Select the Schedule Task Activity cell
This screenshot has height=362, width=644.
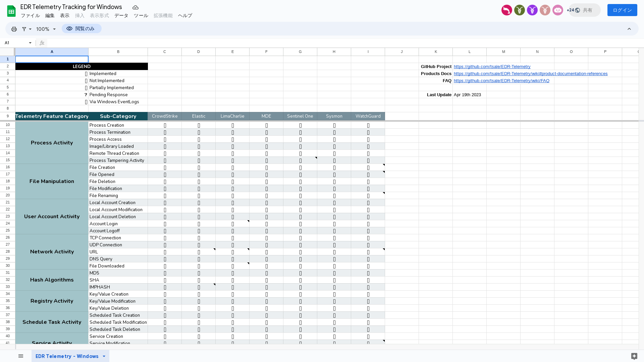point(52,322)
